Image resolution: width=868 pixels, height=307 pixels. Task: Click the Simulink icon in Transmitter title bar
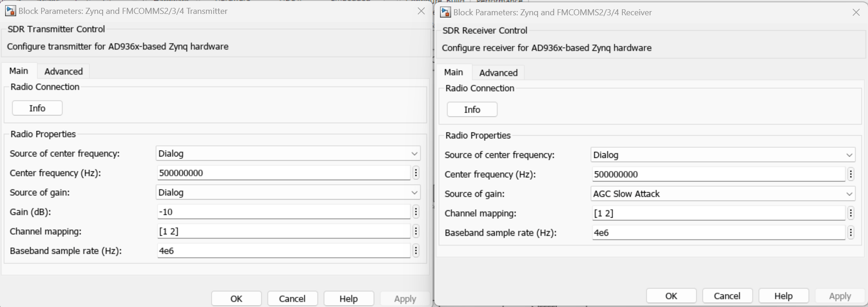[10, 11]
